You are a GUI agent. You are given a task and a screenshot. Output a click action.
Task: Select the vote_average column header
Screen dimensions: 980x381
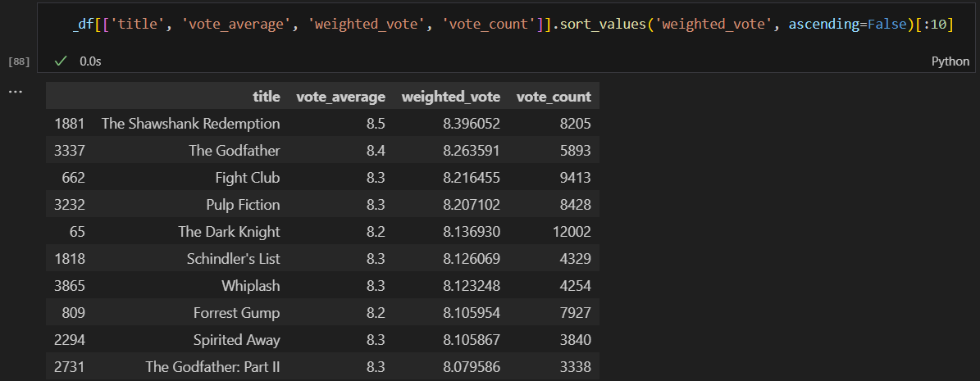[340, 97]
